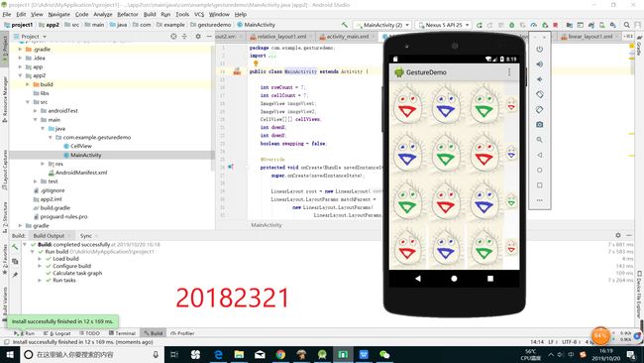Switch to relative_layout1.xml tab
Image resolution: width=644 pixels, height=363 pixels.
(280, 37)
